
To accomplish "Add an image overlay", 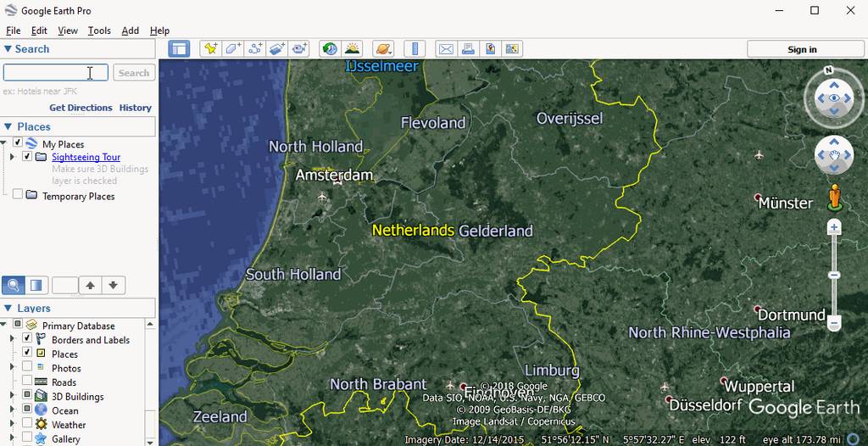I will point(277,49).
